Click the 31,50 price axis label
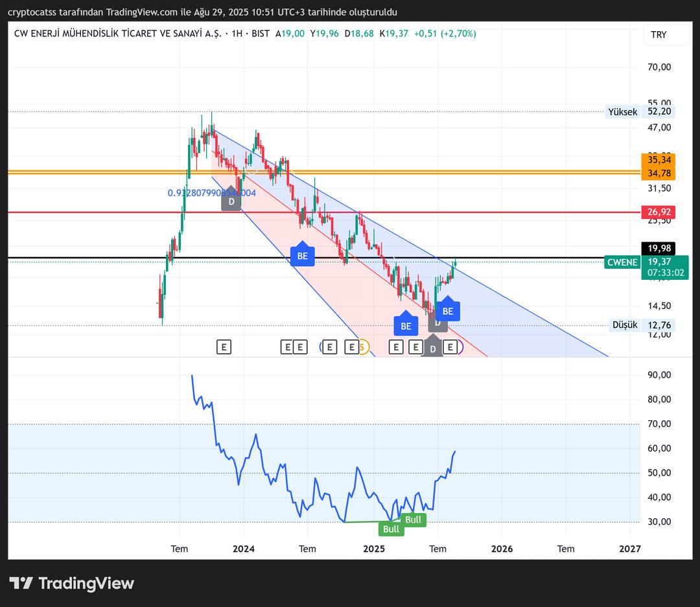Image resolution: width=700 pixels, height=607 pixels. point(659,189)
